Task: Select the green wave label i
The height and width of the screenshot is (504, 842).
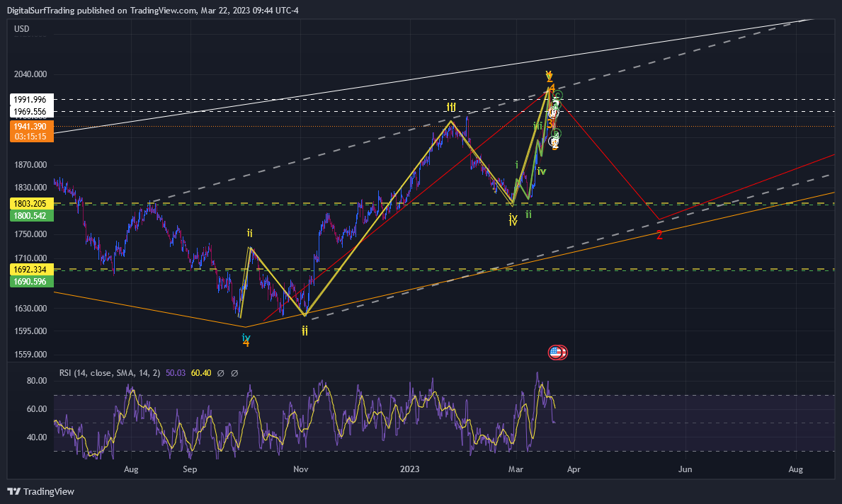Action: pos(516,166)
